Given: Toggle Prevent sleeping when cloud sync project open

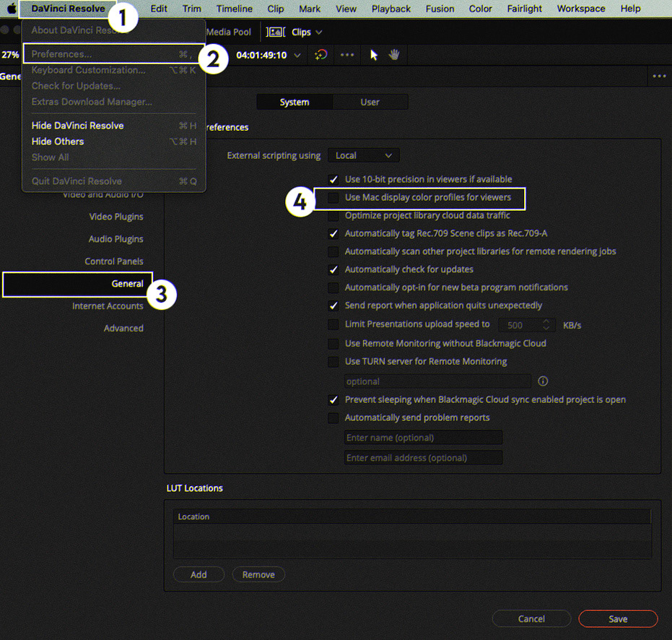Looking at the screenshot, I should coord(333,399).
